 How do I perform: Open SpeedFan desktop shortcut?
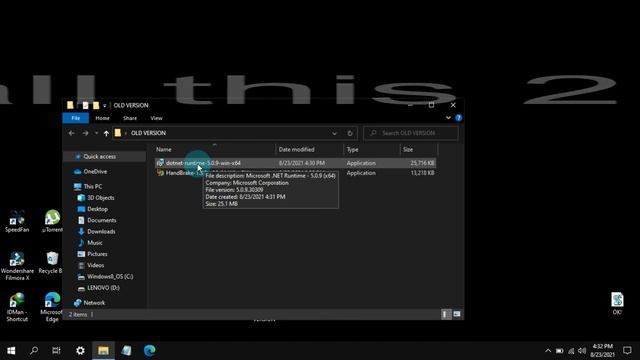click(17, 222)
